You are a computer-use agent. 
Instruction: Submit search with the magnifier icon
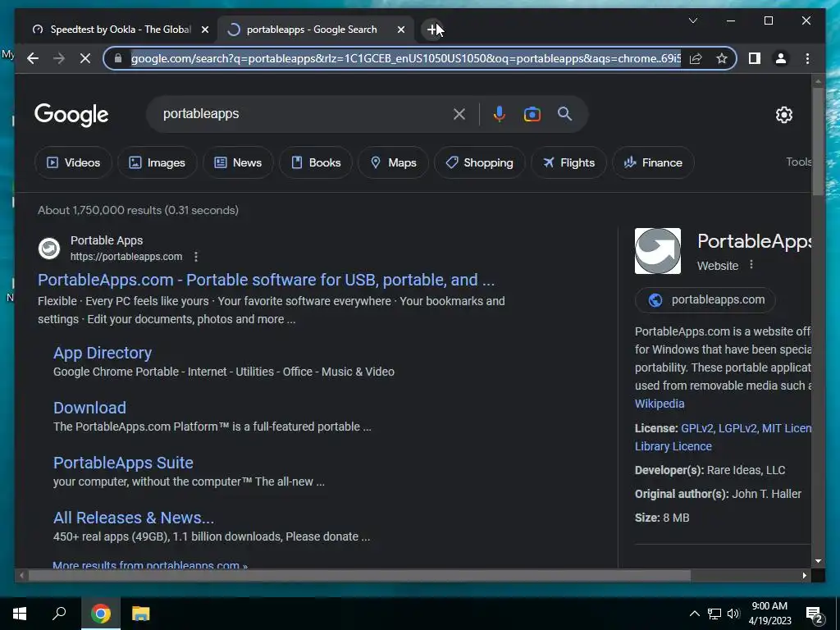tap(564, 113)
